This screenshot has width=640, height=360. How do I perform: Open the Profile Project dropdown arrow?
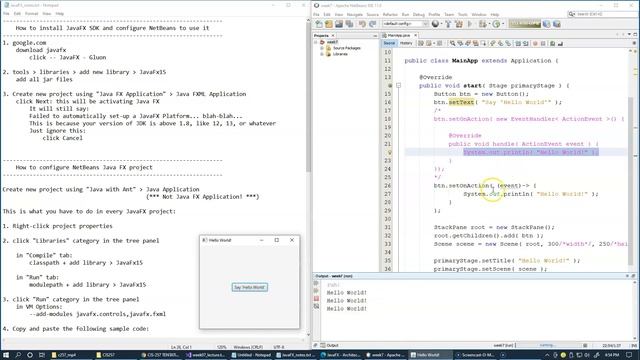tap(502, 24)
